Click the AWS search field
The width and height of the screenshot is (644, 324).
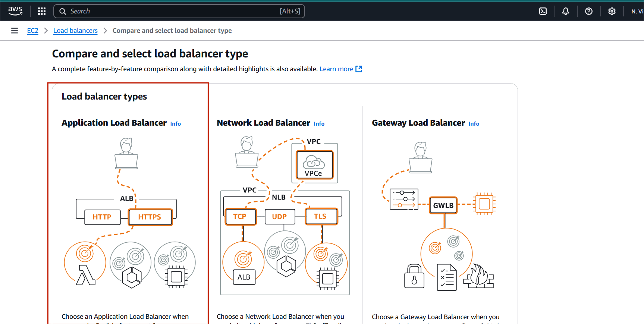pyautogui.click(x=179, y=11)
